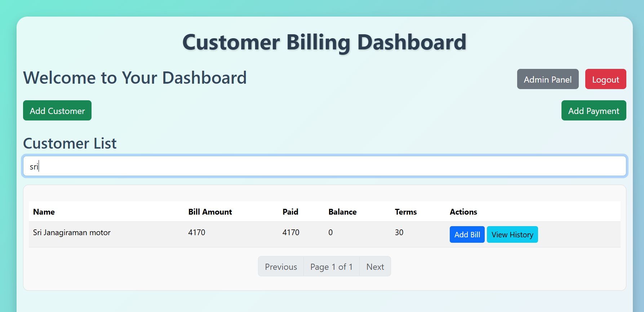644x312 pixels.
Task: Select the Balance column header
Action: coord(342,212)
